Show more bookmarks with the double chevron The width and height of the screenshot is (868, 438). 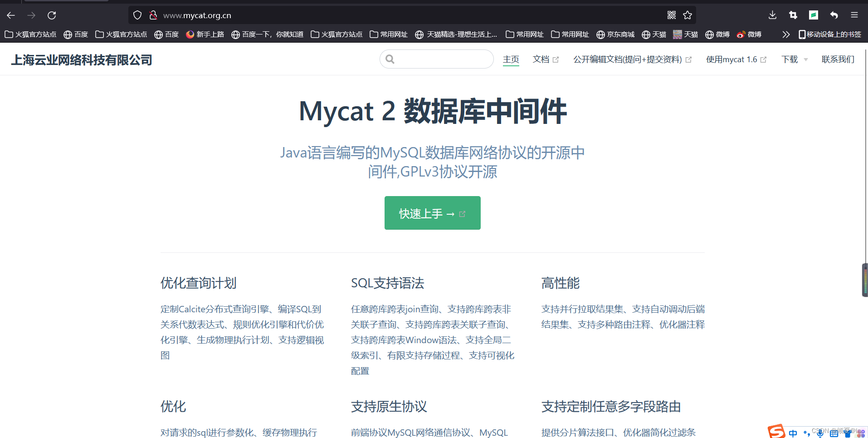tap(786, 34)
